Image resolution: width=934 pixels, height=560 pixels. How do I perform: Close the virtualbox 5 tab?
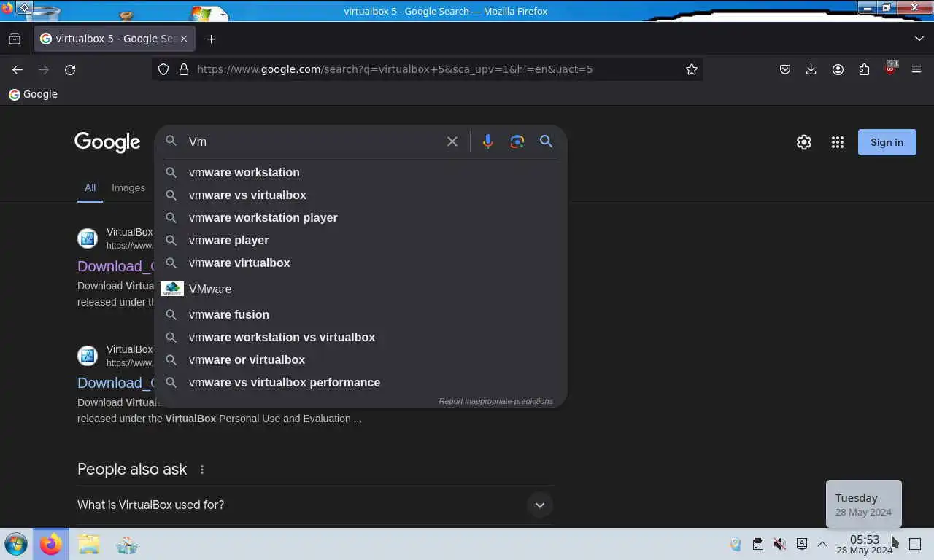tap(184, 39)
